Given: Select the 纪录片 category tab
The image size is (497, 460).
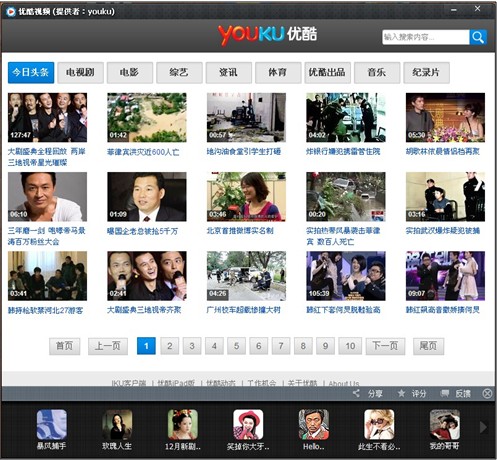Looking at the screenshot, I should [426, 72].
